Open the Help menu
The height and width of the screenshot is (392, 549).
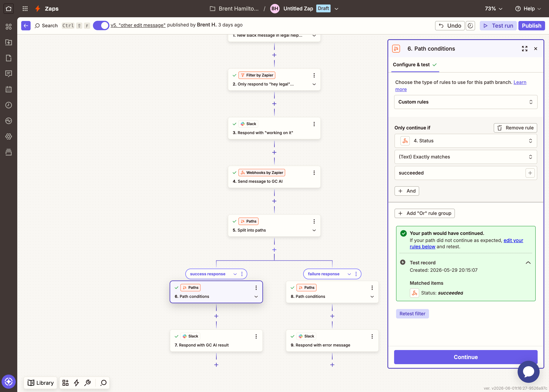click(528, 9)
